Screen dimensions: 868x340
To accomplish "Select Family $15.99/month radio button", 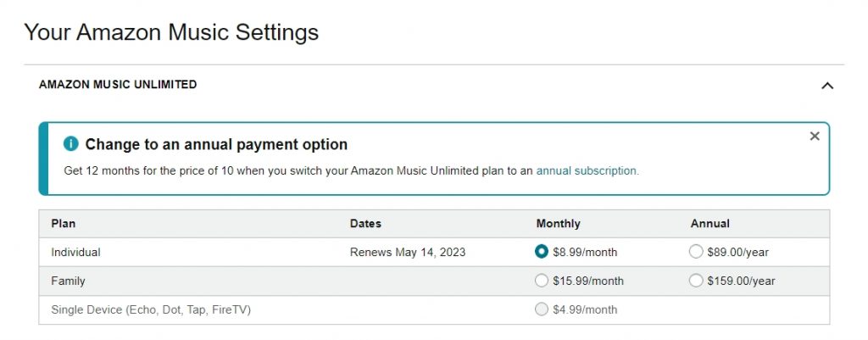I will [542, 281].
